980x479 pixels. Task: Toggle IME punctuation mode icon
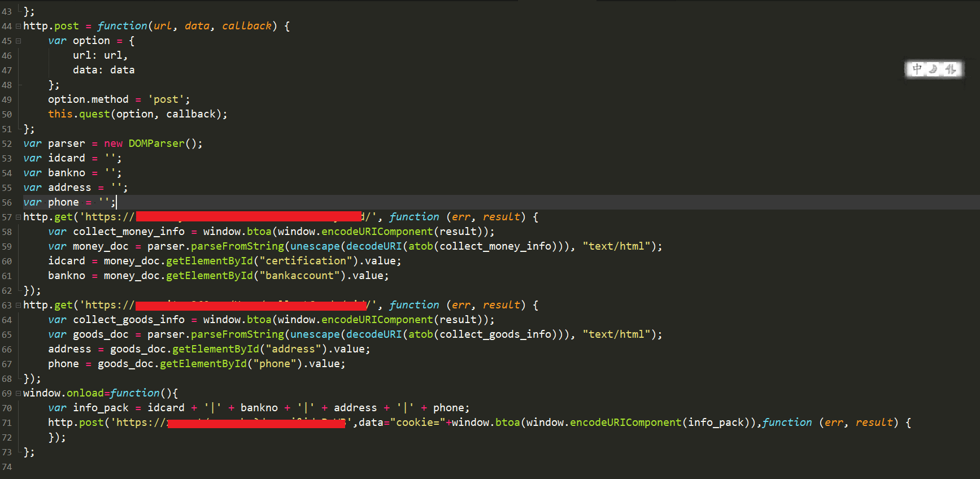951,69
